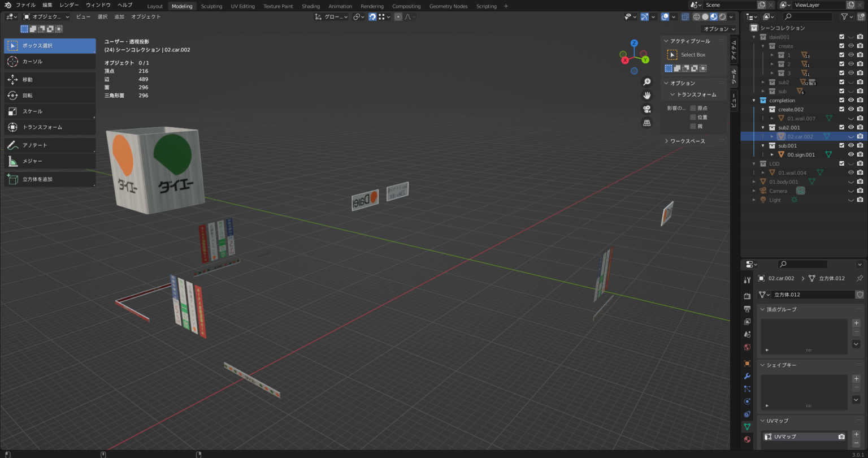Click the zoom magnifier icon in viewport
The width and height of the screenshot is (868, 458).
[x=647, y=81]
